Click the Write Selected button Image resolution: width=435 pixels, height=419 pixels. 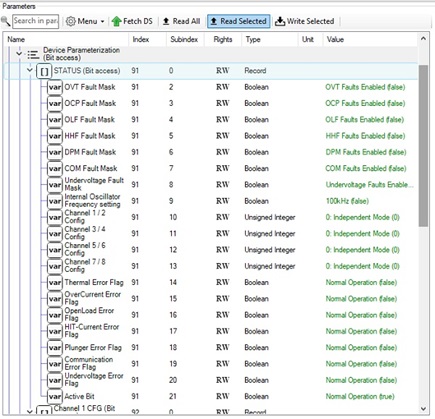click(304, 21)
